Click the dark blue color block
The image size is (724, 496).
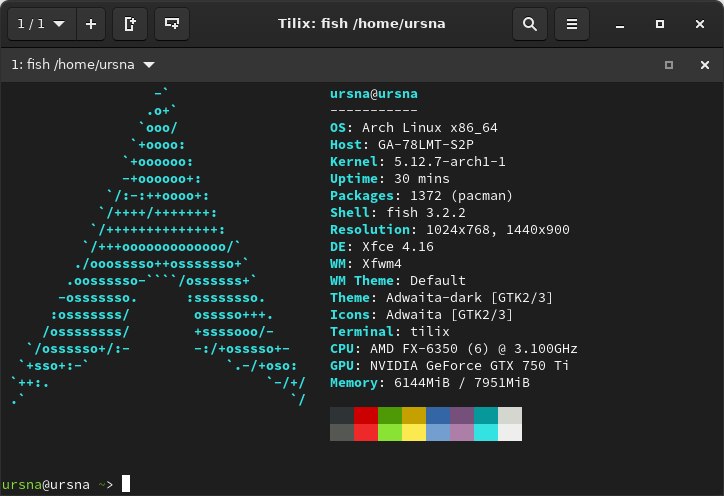coord(438,416)
